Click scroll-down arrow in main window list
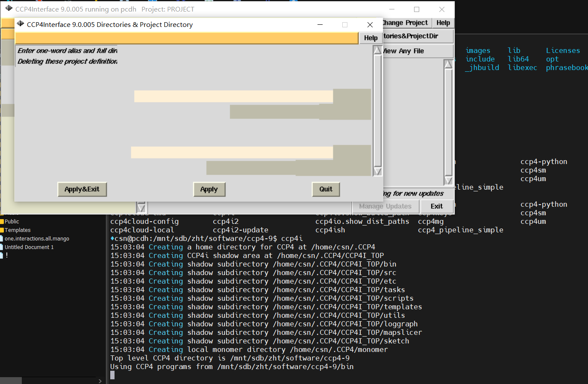 [x=448, y=180]
